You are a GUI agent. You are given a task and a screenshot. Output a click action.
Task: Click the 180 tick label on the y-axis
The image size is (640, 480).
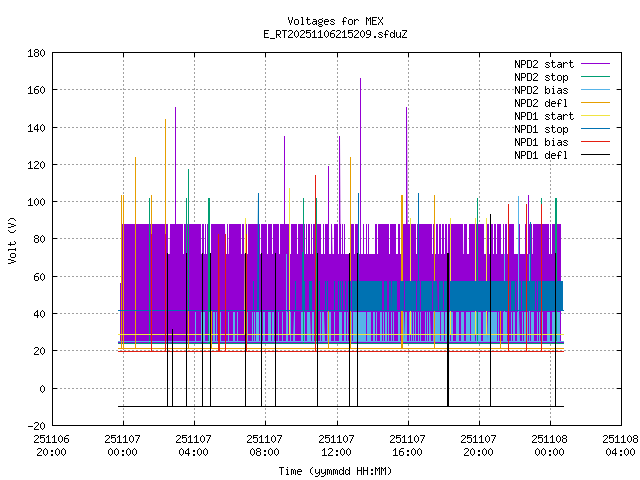point(35,53)
